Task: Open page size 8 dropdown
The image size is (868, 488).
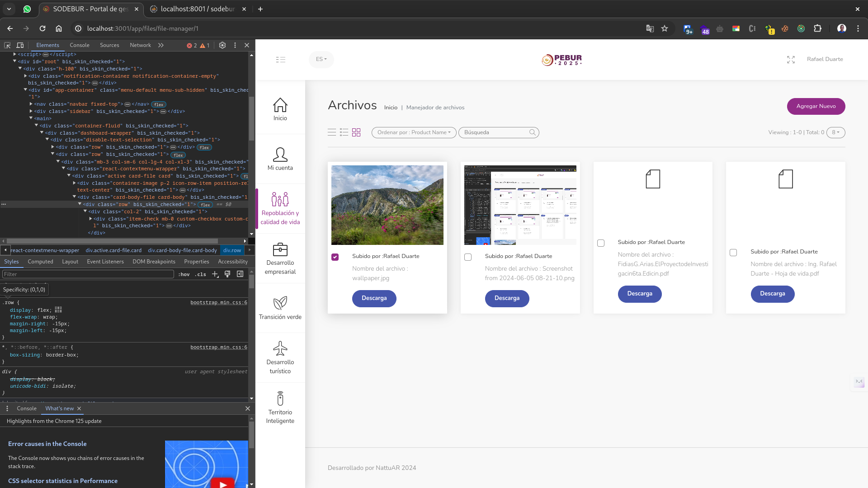Action: (x=835, y=132)
